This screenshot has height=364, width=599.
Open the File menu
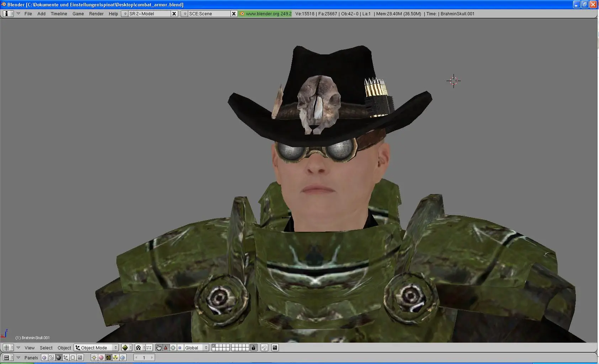coord(28,14)
